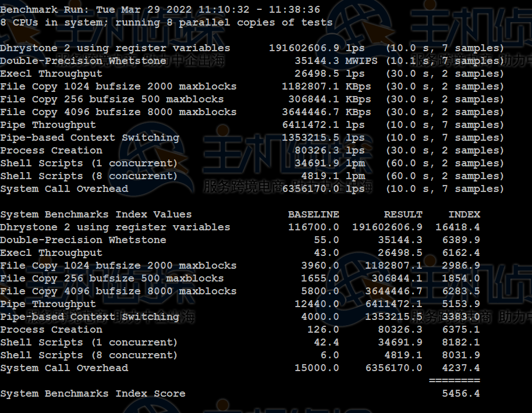Click the Shell Scripts index 8182.1
This screenshot has height=413, width=532.
(460, 343)
